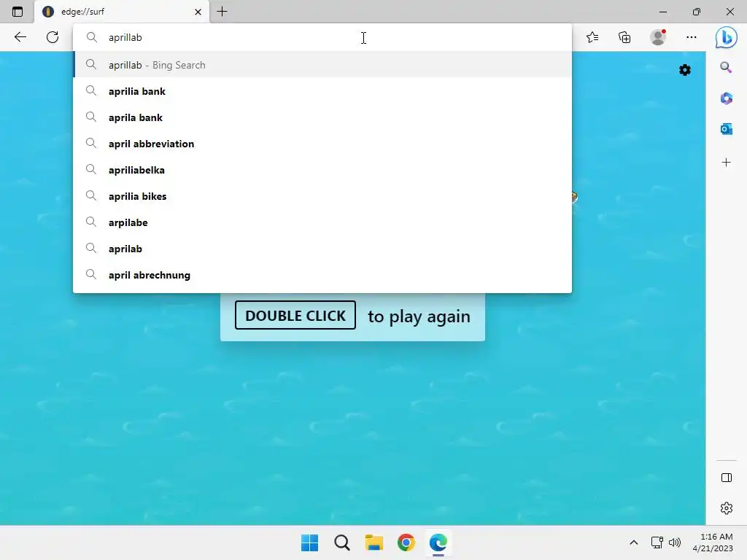Click the DOUBLE CLICK play again button
This screenshot has width=747, height=560.
295,315
